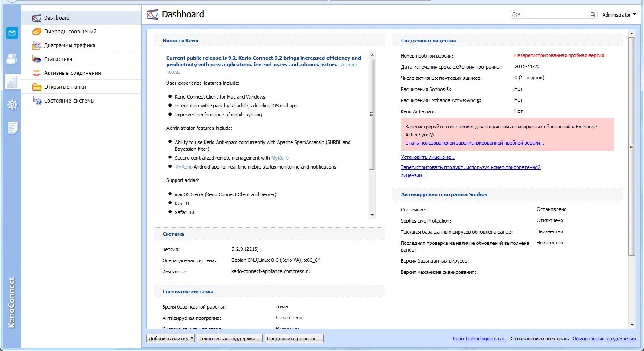This screenshot has height=351, width=644.
Task: Click the search magnifier icon
Action: (593, 15)
